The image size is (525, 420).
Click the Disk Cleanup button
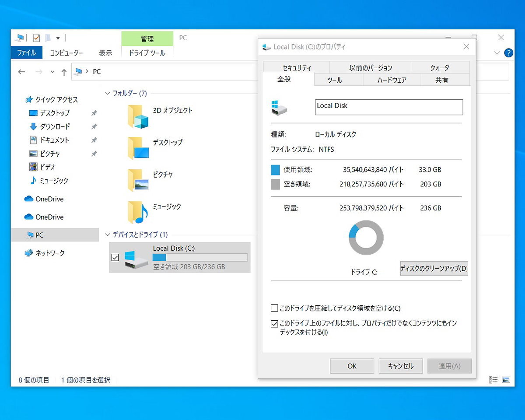pos(434,268)
